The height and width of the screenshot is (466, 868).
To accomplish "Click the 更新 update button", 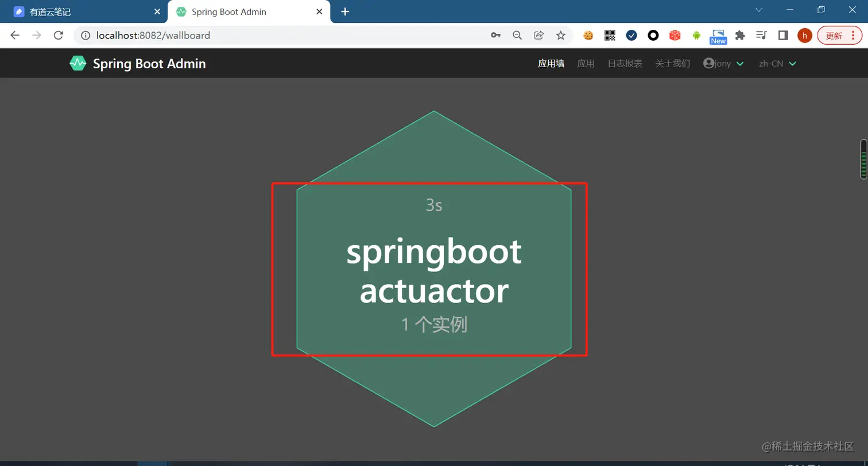I will 840,36.
